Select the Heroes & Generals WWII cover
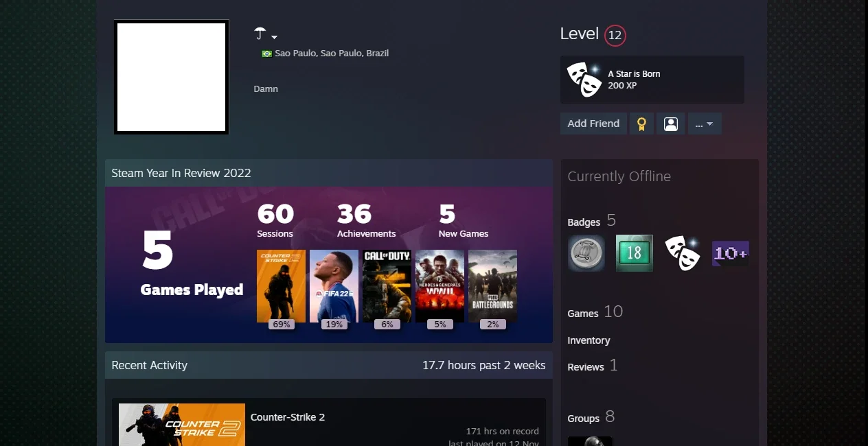This screenshot has height=446, width=868. click(440, 286)
